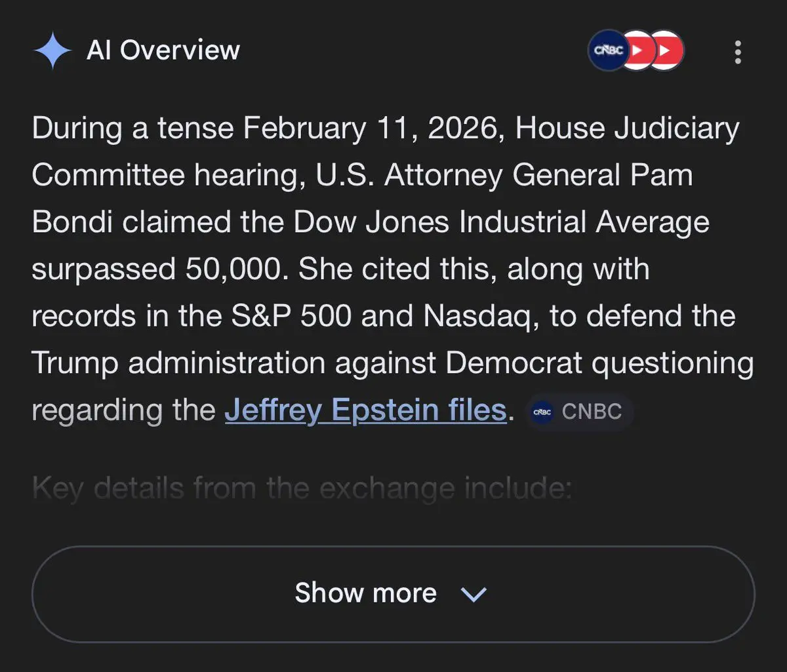Click the small CNBC logo in citation chip
The image size is (787, 672).
543,412
